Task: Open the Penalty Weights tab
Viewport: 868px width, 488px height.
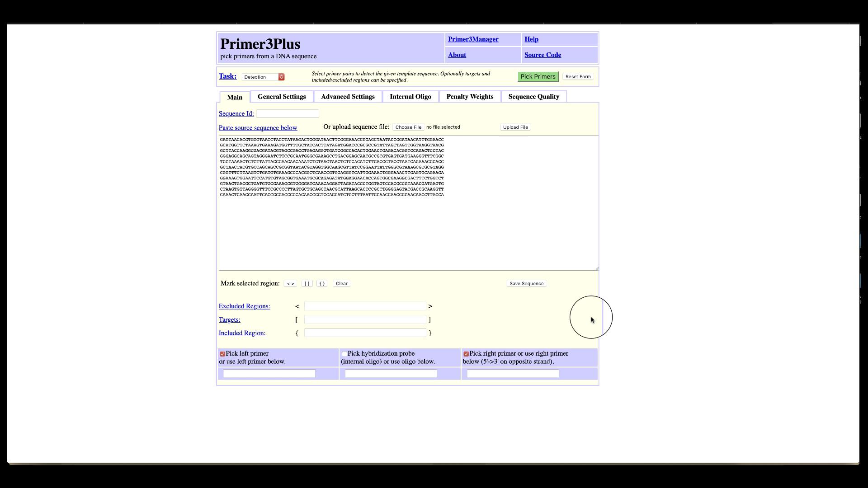Action: (470, 97)
